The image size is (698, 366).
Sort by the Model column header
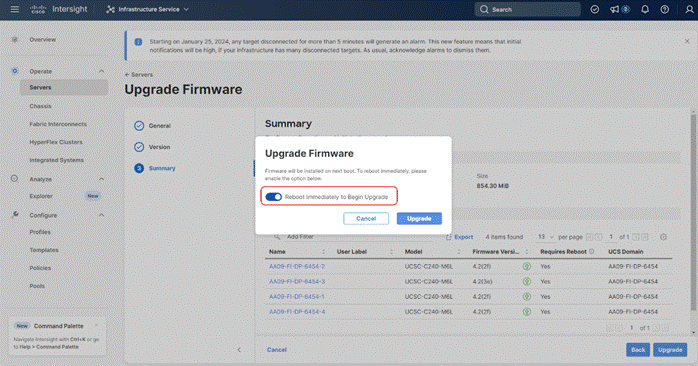coord(413,252)
